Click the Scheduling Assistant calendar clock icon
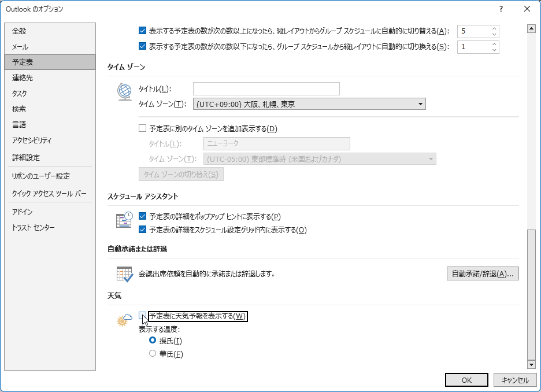 click(x=124, y=220)
